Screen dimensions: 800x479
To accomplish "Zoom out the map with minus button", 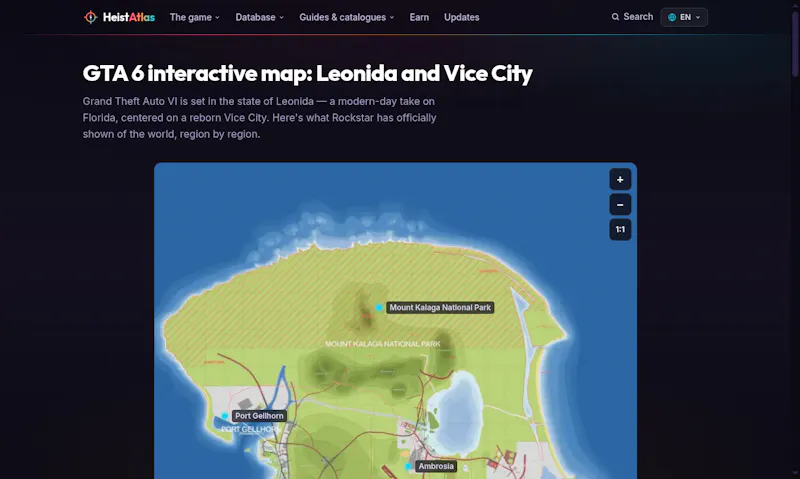I will coord(620,205).
